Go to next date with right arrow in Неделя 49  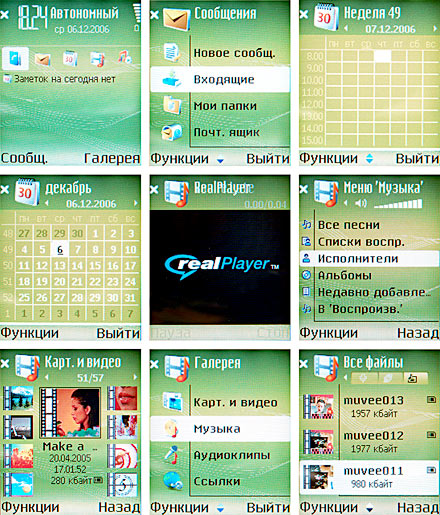click(435, 29)
